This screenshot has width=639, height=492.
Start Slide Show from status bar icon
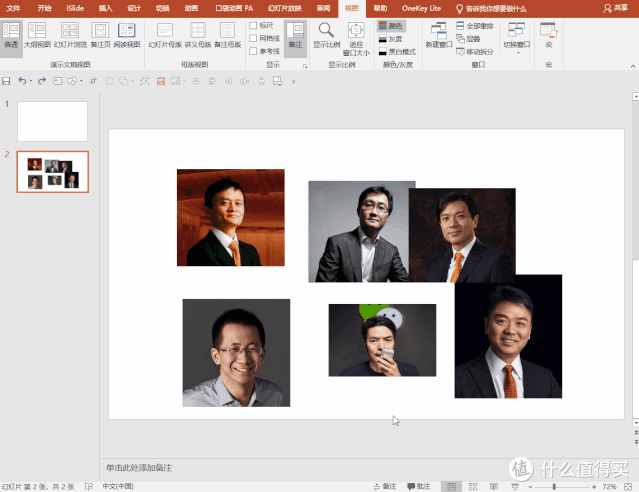(515, 486)
